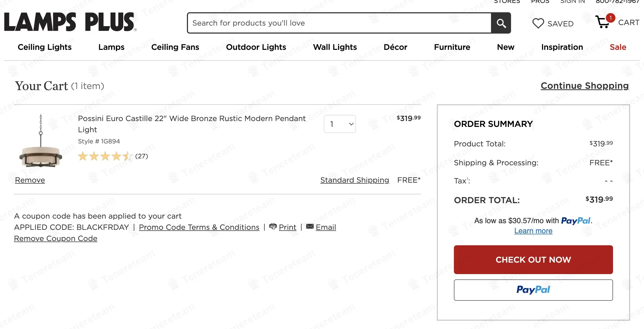The image size is (644, 329).
Task: Click the printer icon beside Print
Action: pyautogui.click(x=273, y=227)
